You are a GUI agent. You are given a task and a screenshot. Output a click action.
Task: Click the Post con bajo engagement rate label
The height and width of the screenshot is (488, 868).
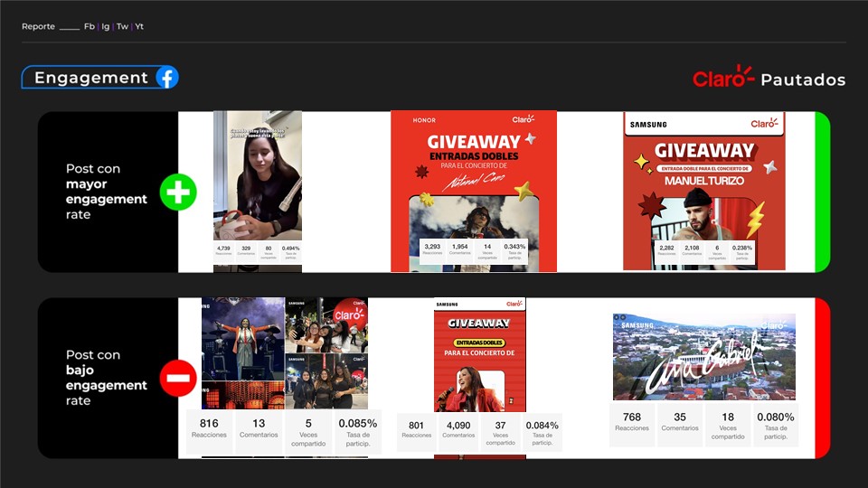pyautogui.click(x=107, y=378)
